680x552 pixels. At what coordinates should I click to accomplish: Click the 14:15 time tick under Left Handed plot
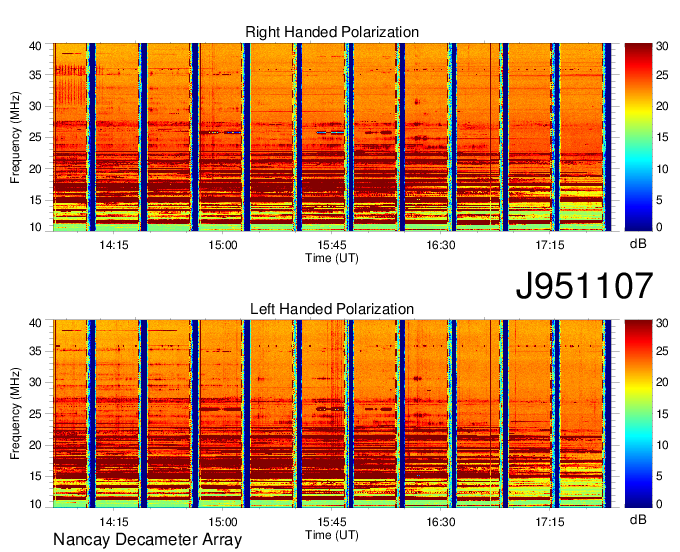(x=114, y=522)
